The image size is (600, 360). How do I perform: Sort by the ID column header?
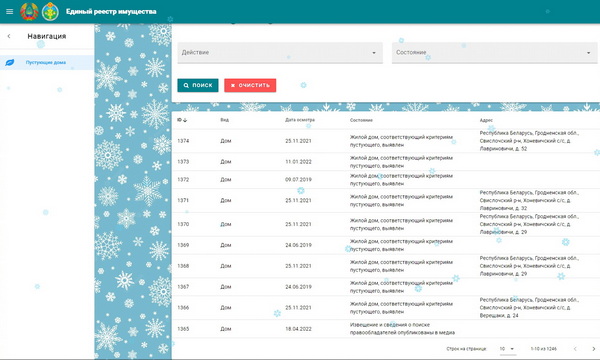click(182, 120)
